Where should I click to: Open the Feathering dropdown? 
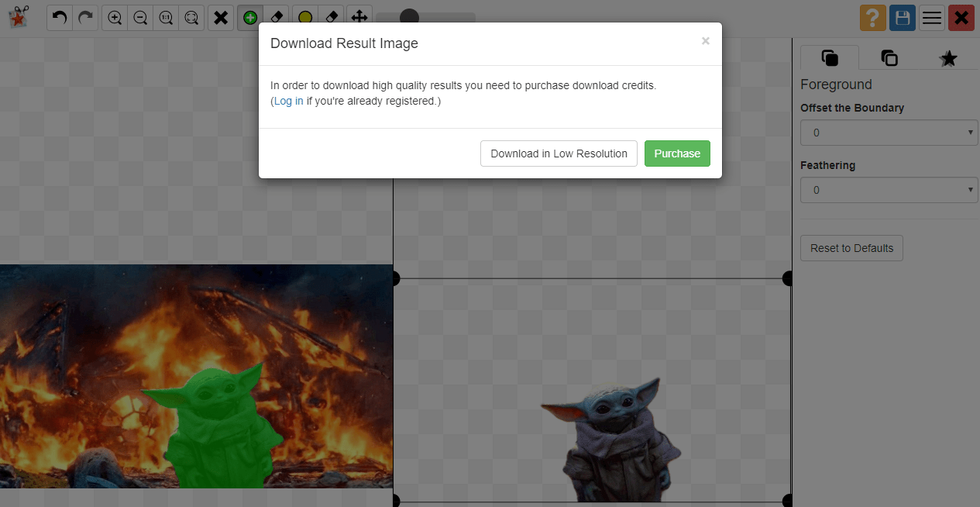point(889,190)
